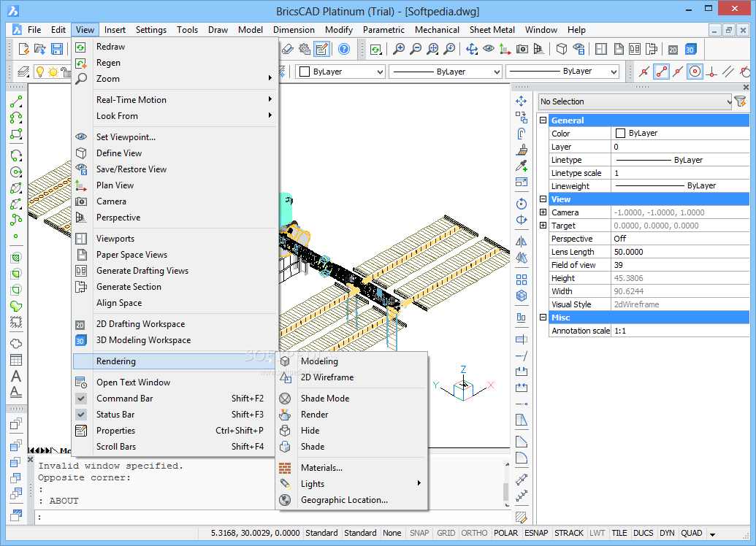
Task: Click the Lens Length value field
Action: click(680, 252)
